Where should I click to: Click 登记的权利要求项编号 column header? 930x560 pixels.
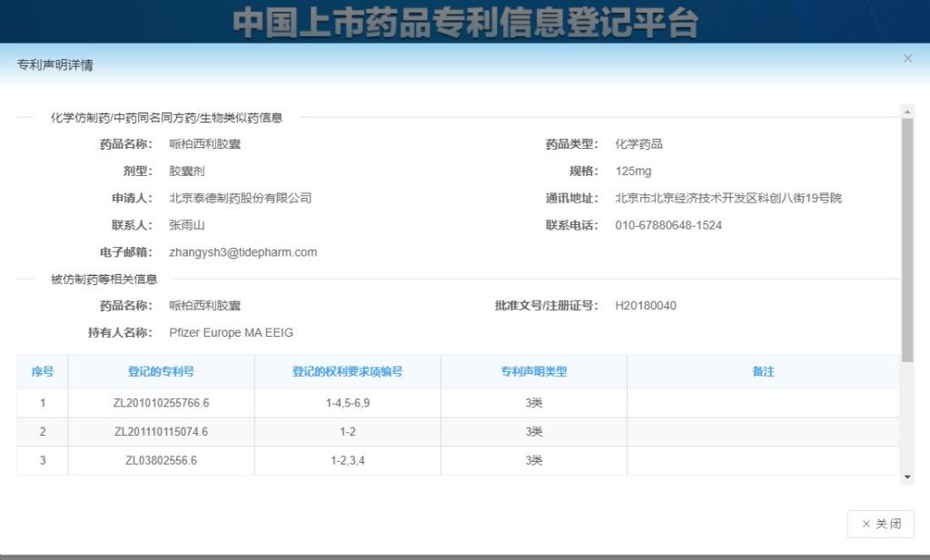click(x=348, y=371)
